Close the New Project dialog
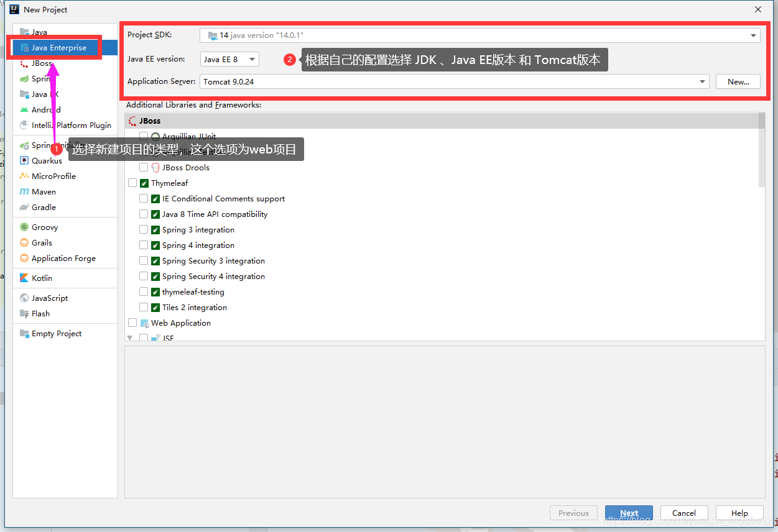The width and height of the screenshot is (778, 532). point(758,9)
